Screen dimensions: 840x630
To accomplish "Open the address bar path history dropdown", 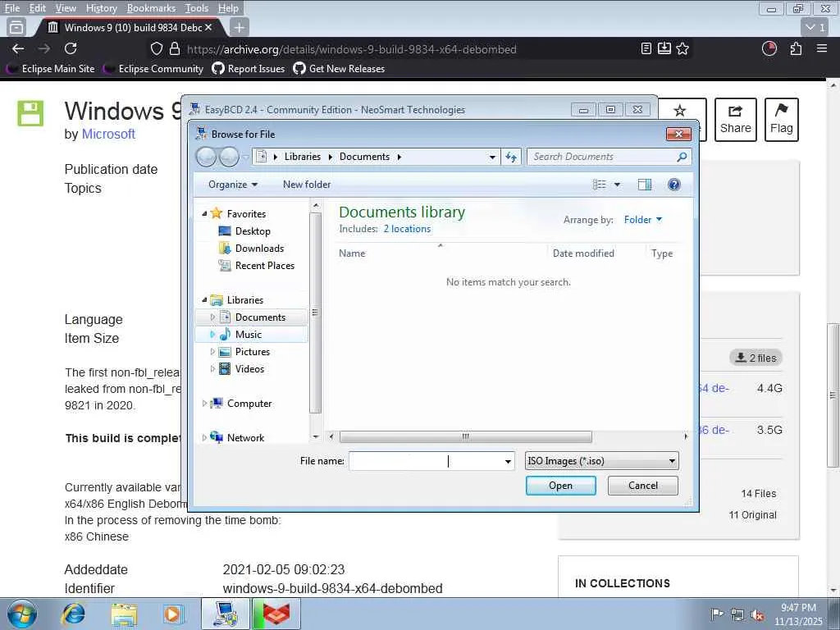I will tap(492, 157).
